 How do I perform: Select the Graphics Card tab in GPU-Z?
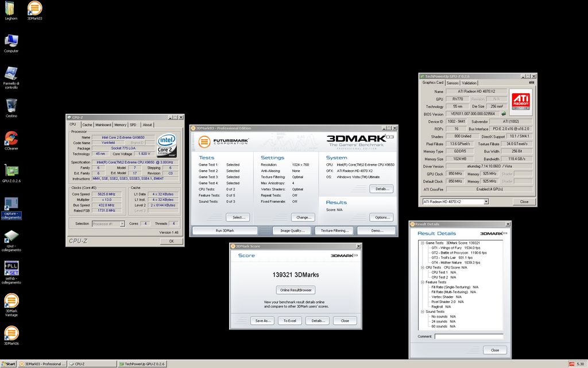coord(432,83)
